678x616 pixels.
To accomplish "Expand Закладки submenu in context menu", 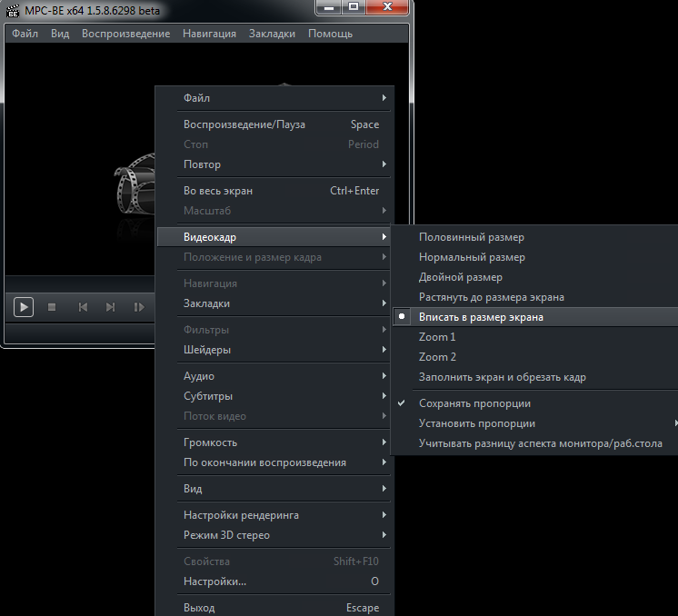I will coord(274,303).
